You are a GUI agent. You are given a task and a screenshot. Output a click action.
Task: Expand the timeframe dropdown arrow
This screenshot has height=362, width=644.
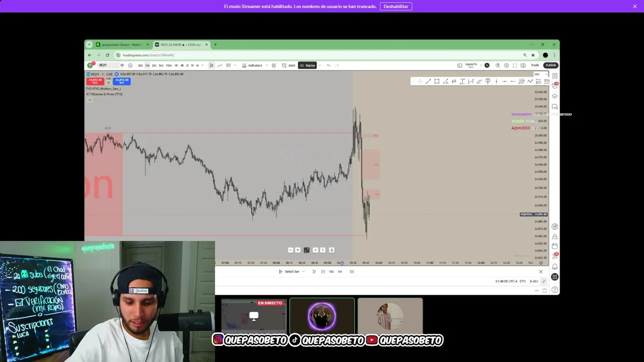(x=202, y=65)
